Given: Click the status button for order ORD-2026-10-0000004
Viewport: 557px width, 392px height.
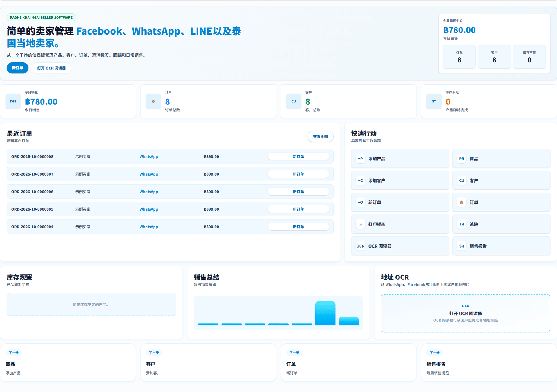Looking at the screenshot, I should [x=298, y=227].
